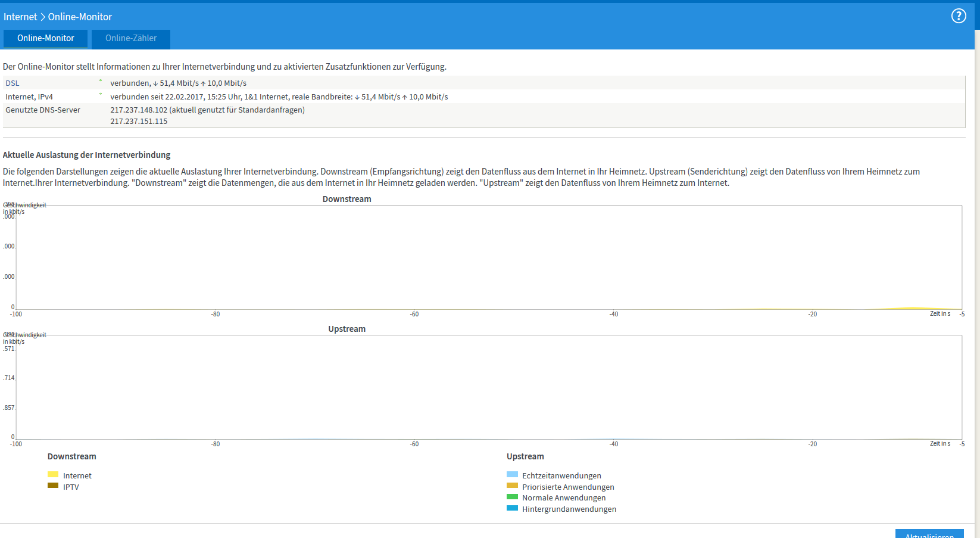This screenshot has width=980, height=538.
Task: Click the Echtzeitanwendungen legend label
Action: click(561, 476)
